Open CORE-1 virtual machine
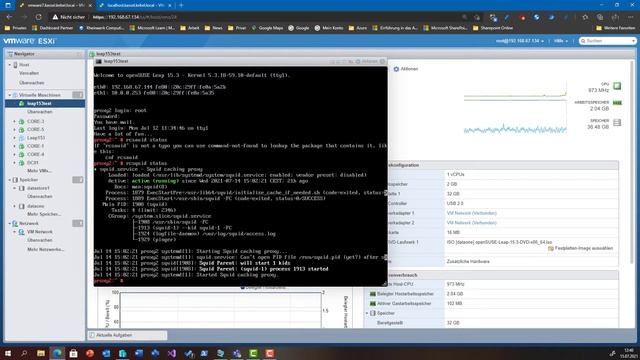The width and height of the screenshot is (640, 360). tap(36, 146)
